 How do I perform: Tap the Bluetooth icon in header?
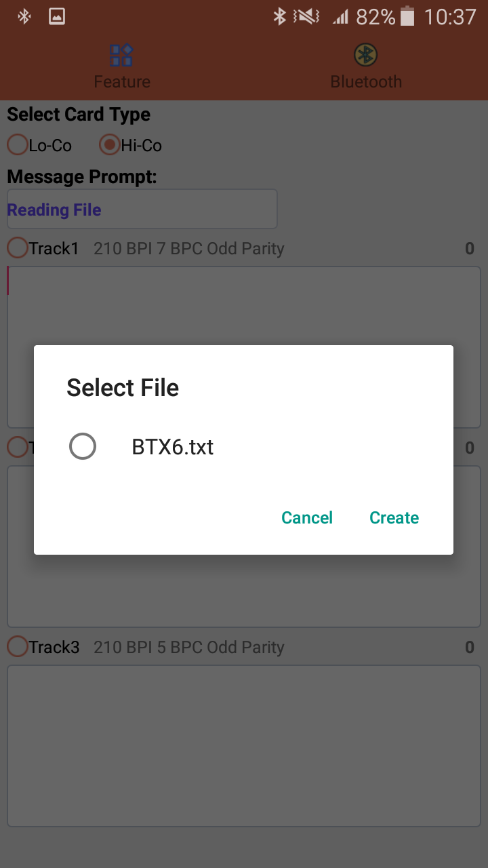pos(366,55)
